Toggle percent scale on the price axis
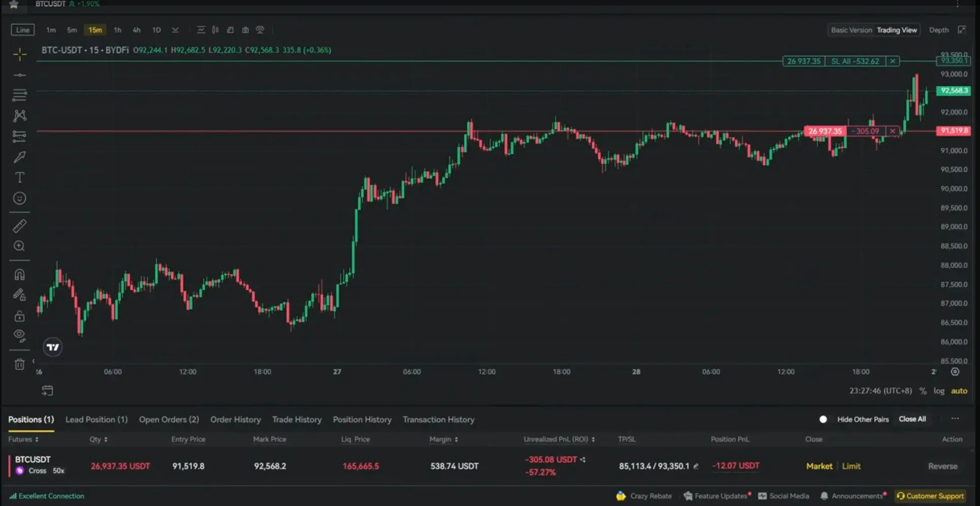Screen dimensions: 980x506 923,391
